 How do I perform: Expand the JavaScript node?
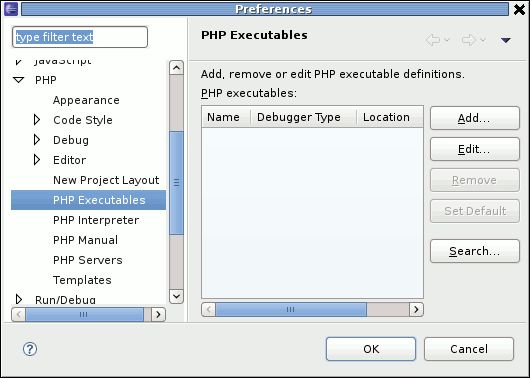(x=19, y=62)
